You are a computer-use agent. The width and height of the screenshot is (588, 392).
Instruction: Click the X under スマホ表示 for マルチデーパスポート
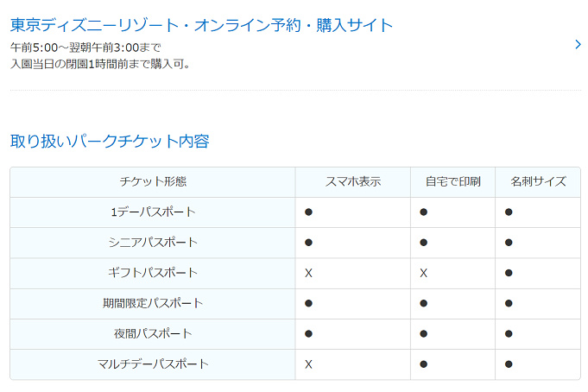point(308,364)
